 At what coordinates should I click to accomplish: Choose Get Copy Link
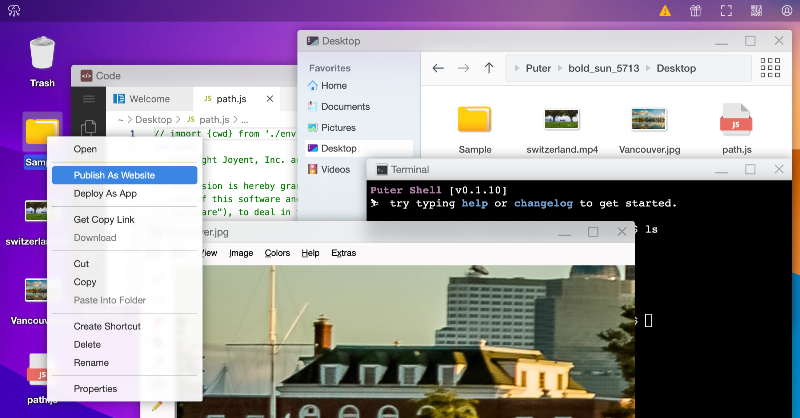[x=124, y=219]
